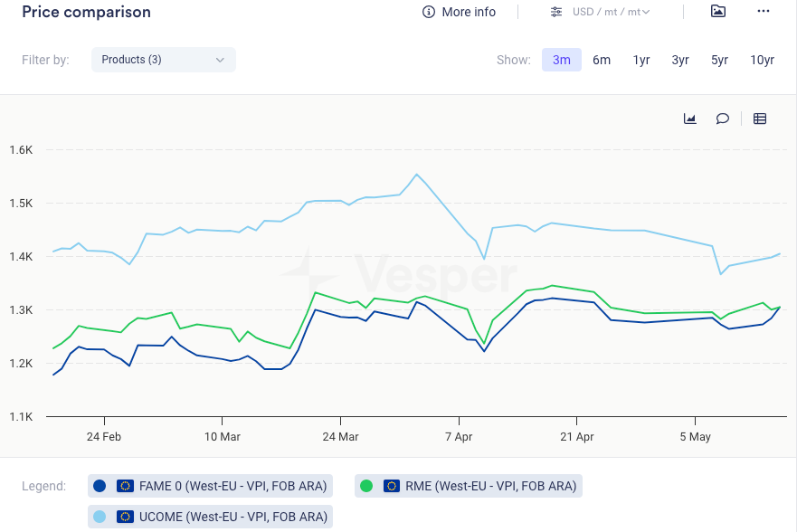
Task: Click the unit settings sliders icon
Action: (555, 12)
